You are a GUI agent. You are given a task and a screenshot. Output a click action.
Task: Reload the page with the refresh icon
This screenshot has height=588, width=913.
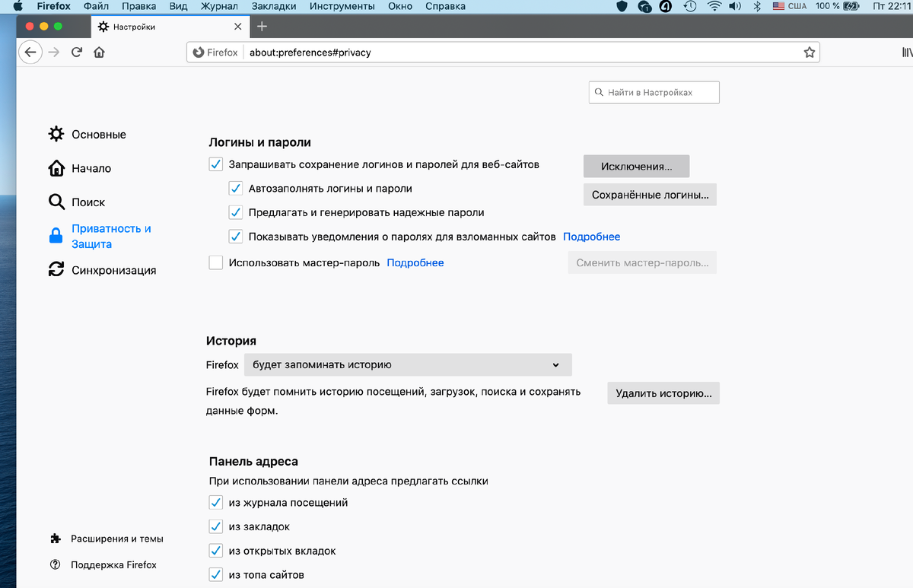tap(76, 52)
